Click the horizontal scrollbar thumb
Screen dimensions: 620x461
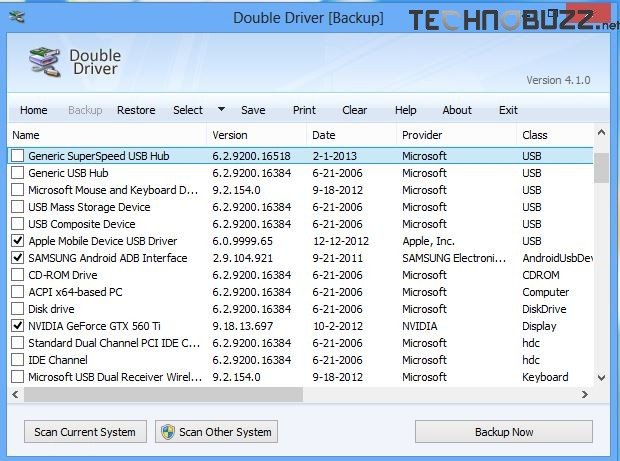click(x=163, y=394)
